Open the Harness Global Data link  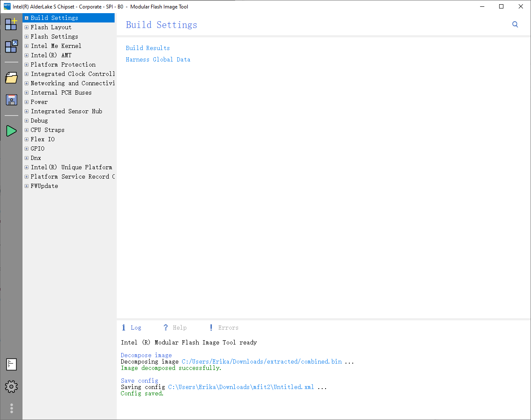[x=158, y=59]
